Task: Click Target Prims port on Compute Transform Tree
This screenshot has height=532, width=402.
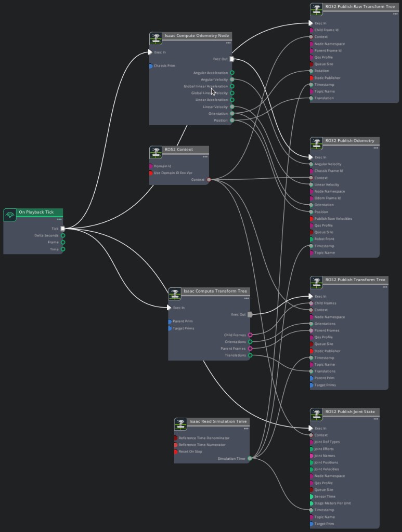Action: tap(170, 328)
